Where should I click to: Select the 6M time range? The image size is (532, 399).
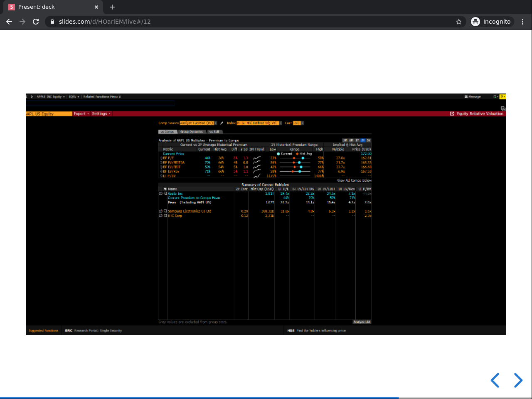pyautogui.click(x=351, y=140)
